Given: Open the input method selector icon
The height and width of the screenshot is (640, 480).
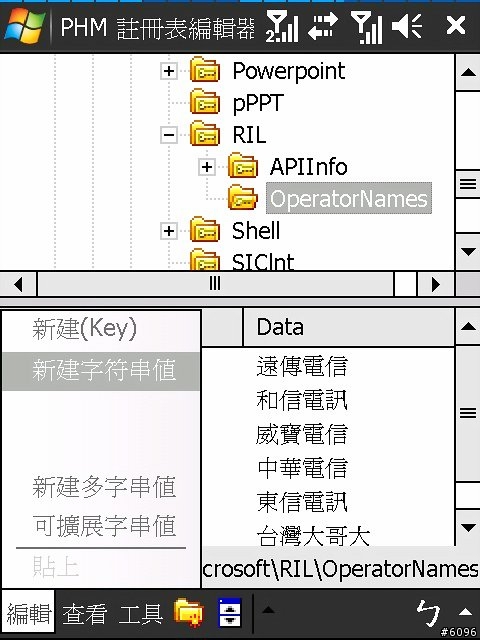Looking at the screenshot, I should point(429,614).
